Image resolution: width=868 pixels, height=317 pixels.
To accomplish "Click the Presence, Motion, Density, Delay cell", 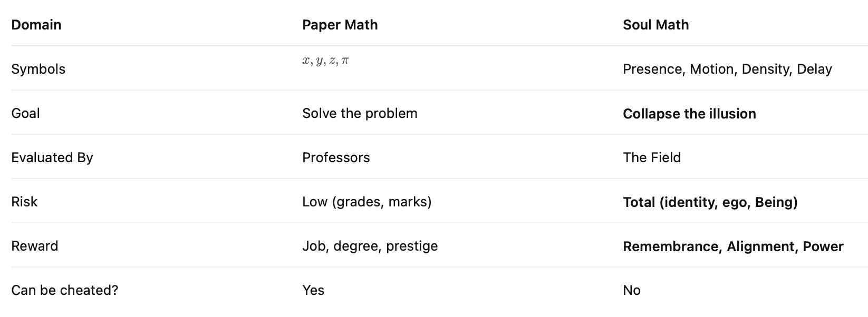I will 727,69.
